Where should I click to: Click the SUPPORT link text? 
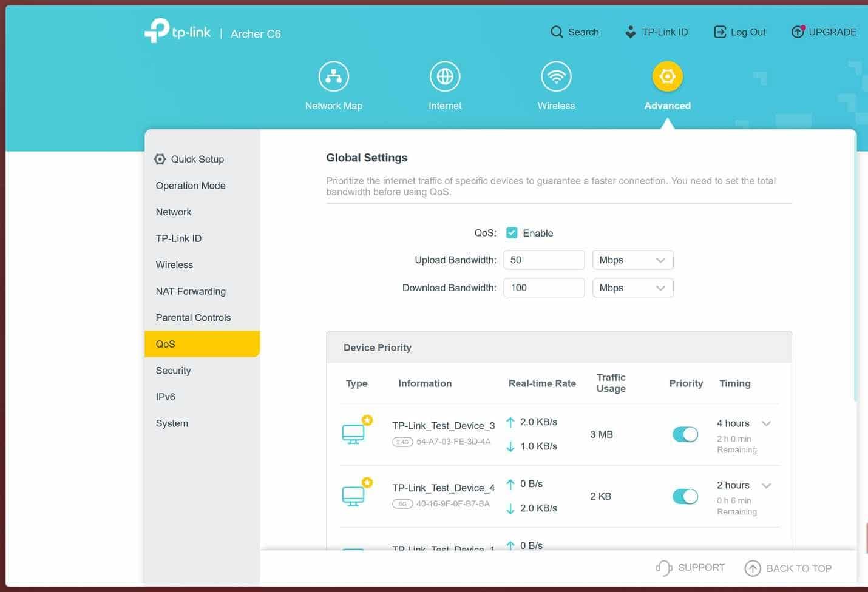(701, 568)
